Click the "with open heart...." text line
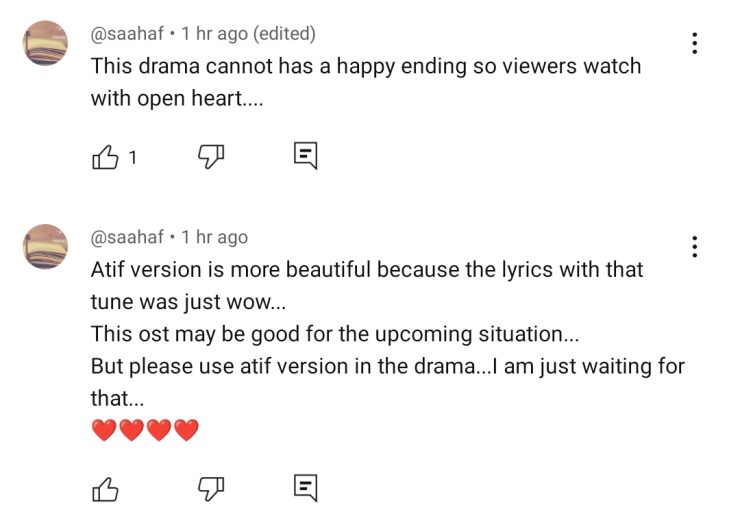This screenshot has height=527, width=740. click(176, 98)
